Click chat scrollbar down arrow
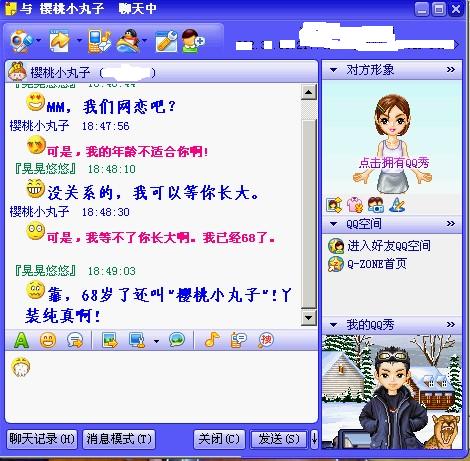 pyautogui.click(x=308, y=318)
